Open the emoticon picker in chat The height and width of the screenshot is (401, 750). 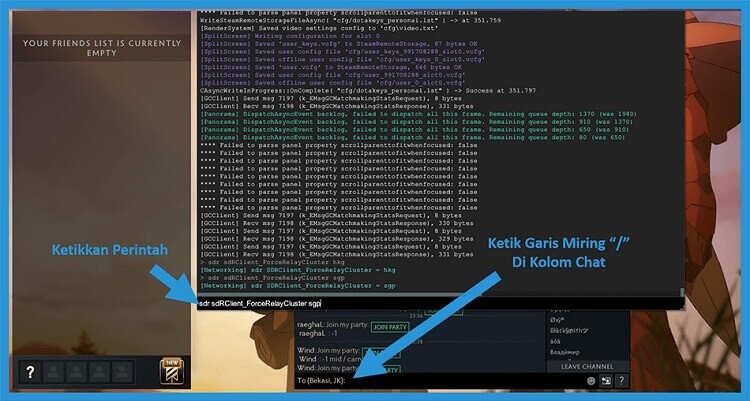tap(591, 381)
